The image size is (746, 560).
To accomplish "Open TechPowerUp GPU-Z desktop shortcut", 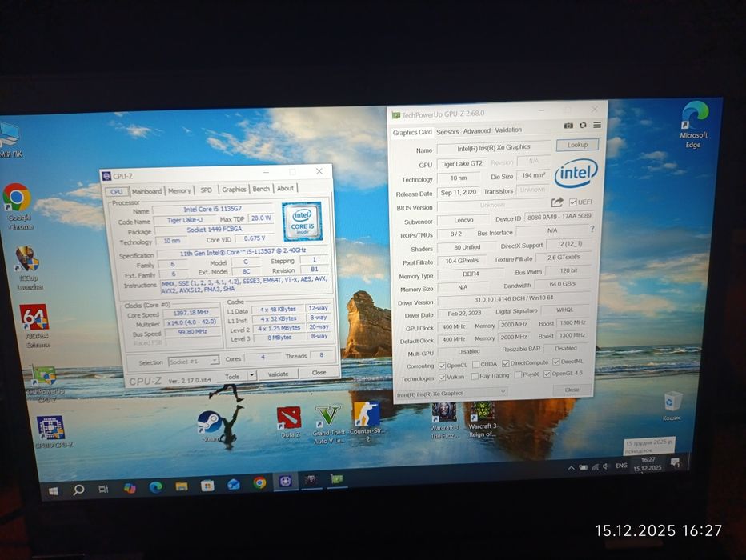I will pyautogui.click(x=44, y=385).
